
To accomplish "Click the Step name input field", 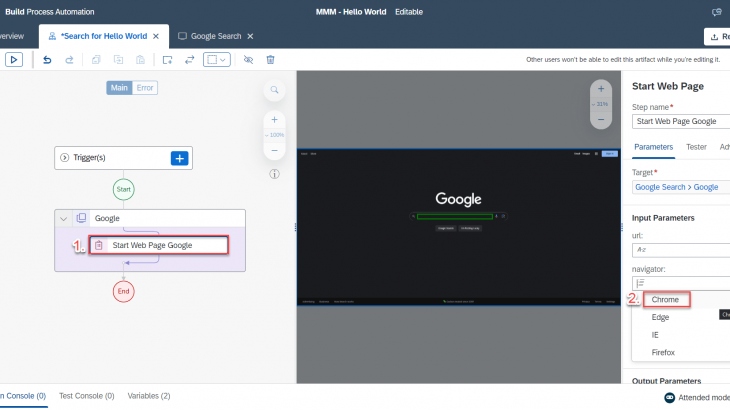I will [681, 121].
